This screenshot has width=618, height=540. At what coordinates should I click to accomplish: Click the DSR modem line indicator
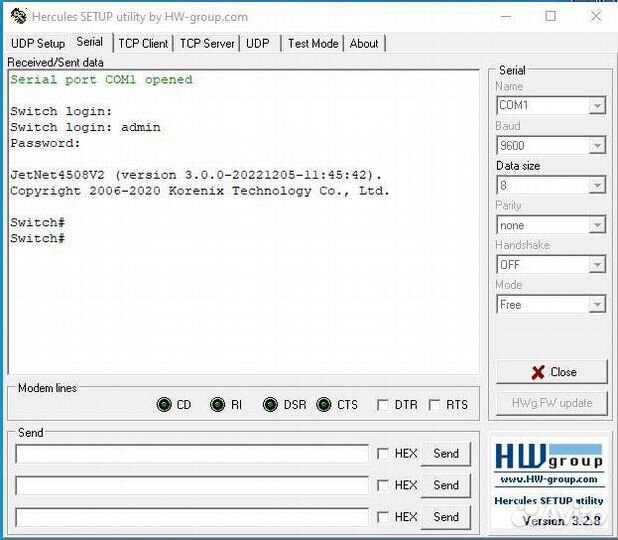pyautogui.click(x=270, y=405)
